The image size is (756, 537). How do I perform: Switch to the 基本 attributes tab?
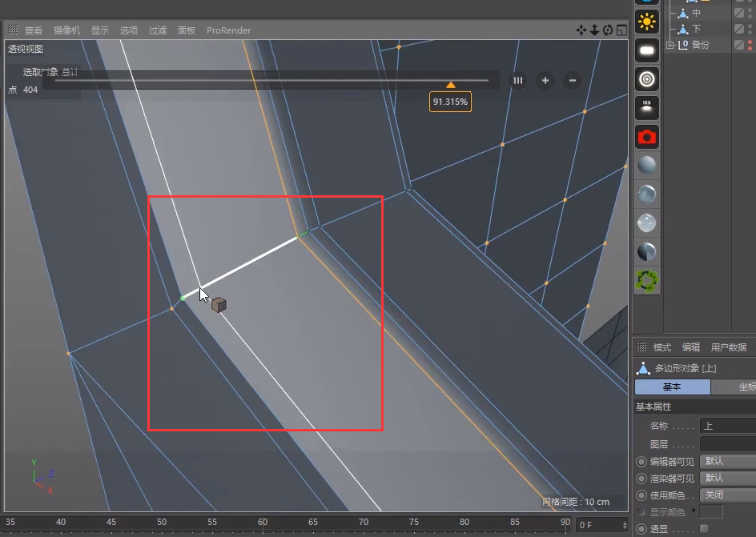tap(672, 387)
